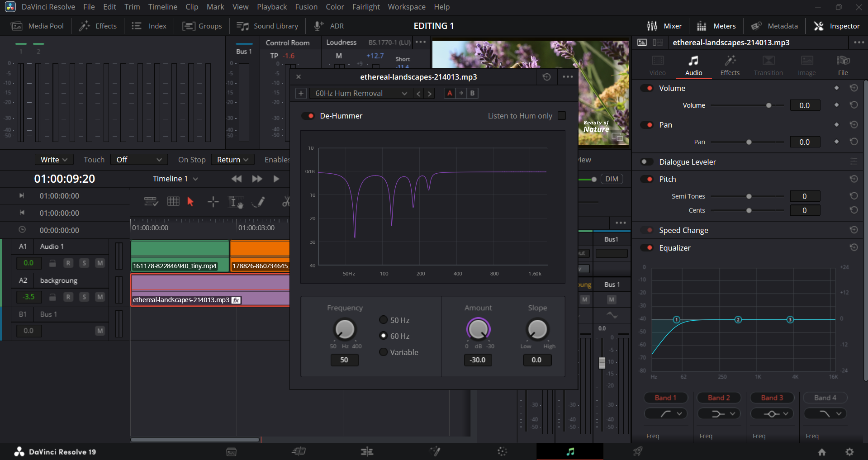The width and height of the screenshot is (868, 460).
Task: Select the 50 Hz frequency option
Action: point(383,320)
